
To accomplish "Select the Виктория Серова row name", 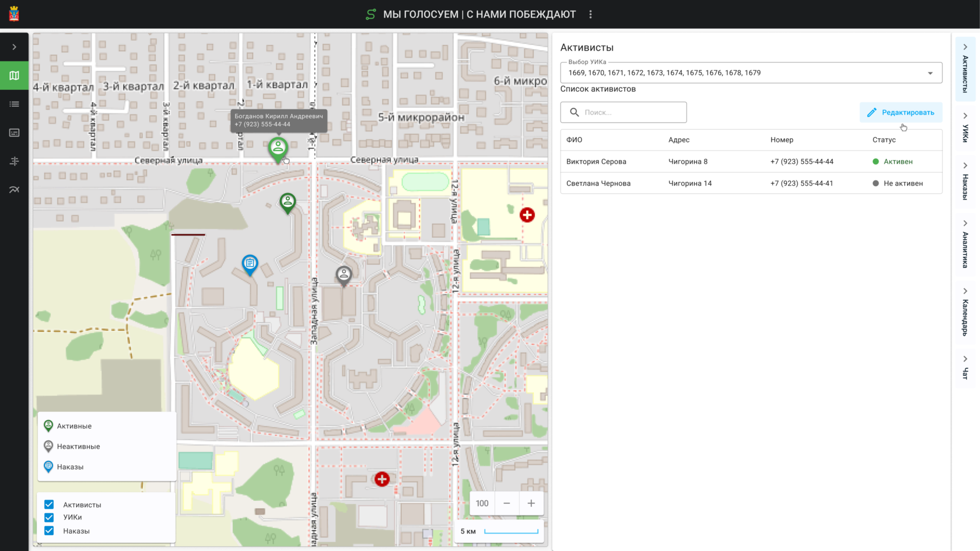I will click(x=596, y=162).
